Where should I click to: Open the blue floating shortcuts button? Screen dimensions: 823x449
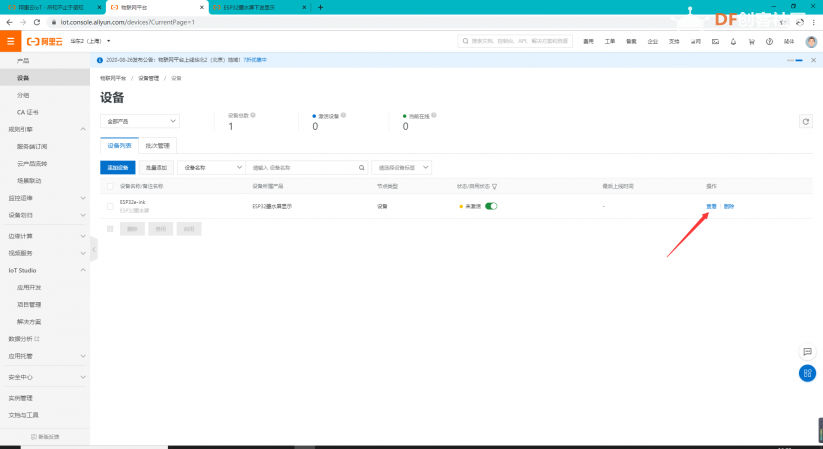coord(807,373)
